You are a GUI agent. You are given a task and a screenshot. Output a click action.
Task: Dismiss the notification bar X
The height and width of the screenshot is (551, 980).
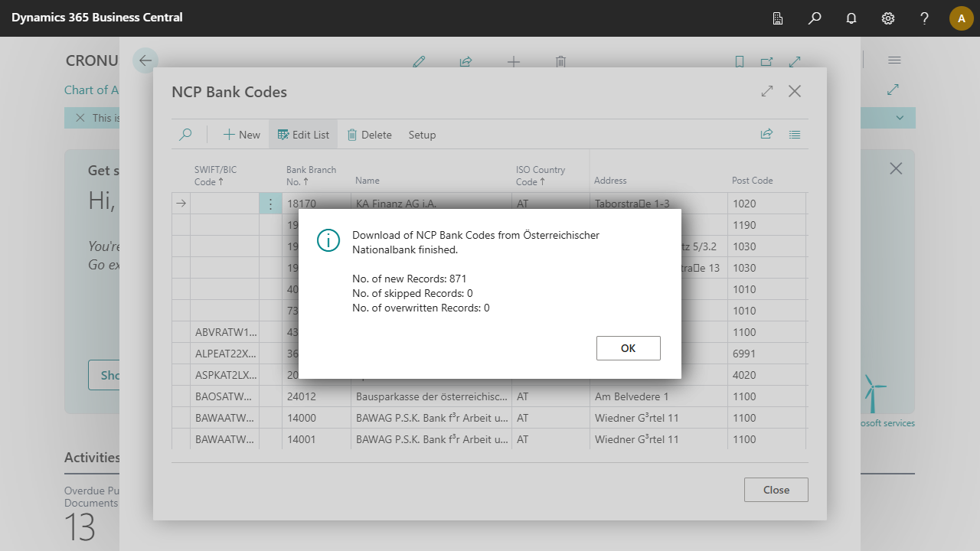(80, 118)
